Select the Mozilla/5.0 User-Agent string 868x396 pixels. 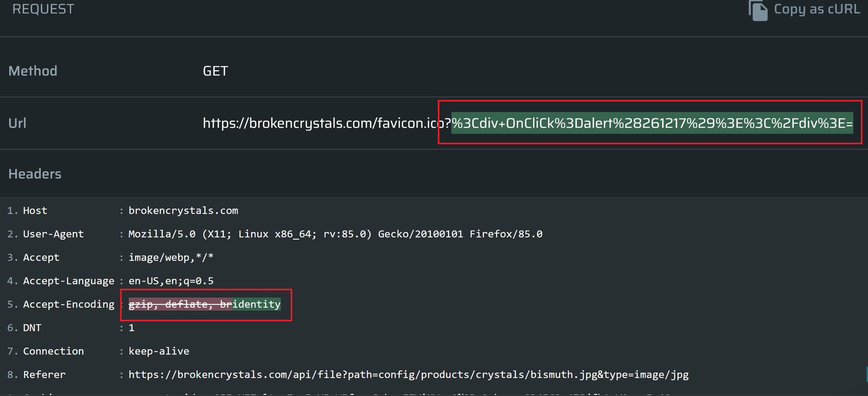335,234
